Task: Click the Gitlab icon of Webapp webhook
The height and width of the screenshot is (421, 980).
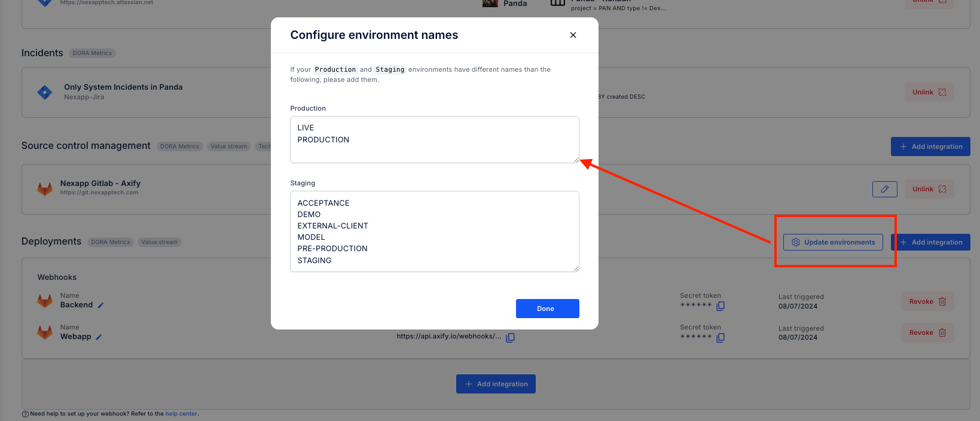Action: (45, 332)
